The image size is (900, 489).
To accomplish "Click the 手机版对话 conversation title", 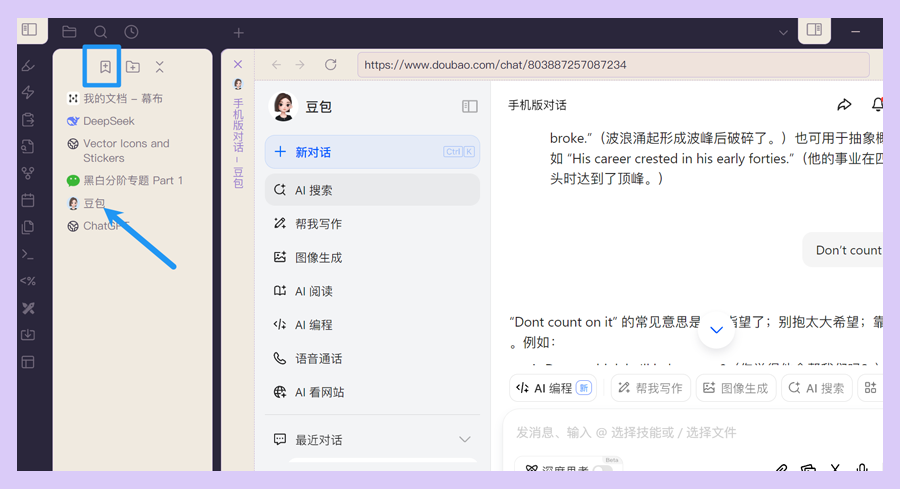I will coord(537,105).
